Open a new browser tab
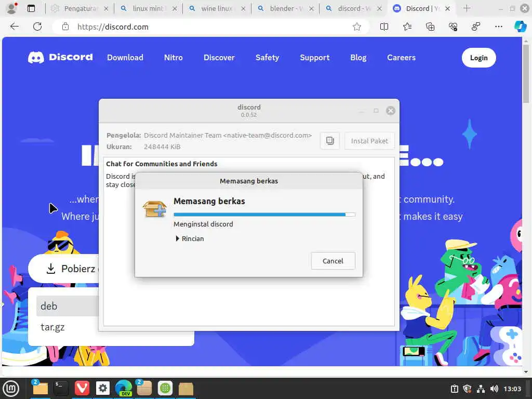 point(467,8)
